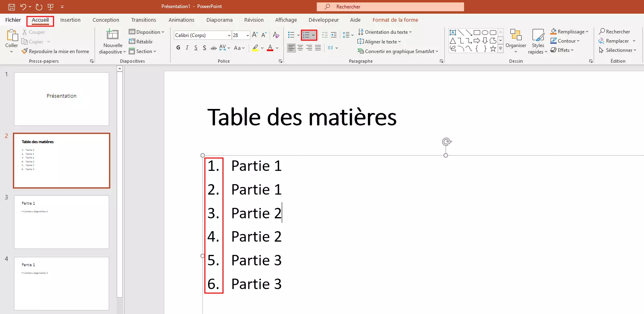644x314 pixels.
Task: Click the Save icon in title bar
Action: (12, 7)
